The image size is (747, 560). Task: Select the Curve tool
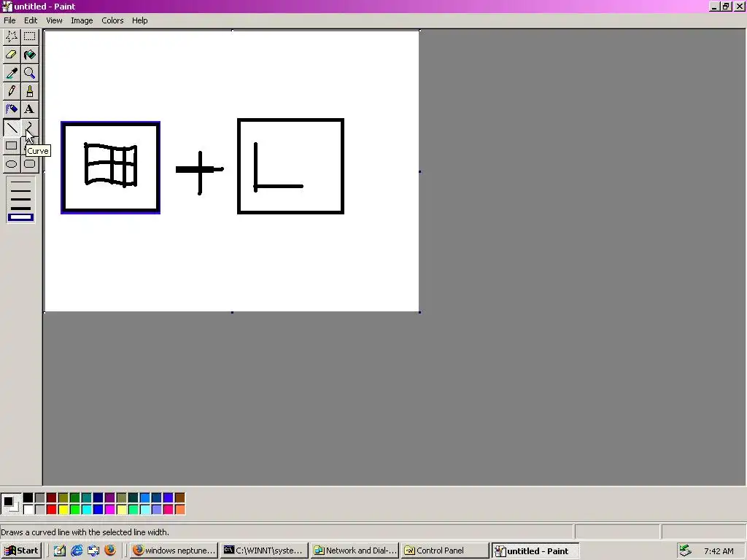(x=29, y=127)
